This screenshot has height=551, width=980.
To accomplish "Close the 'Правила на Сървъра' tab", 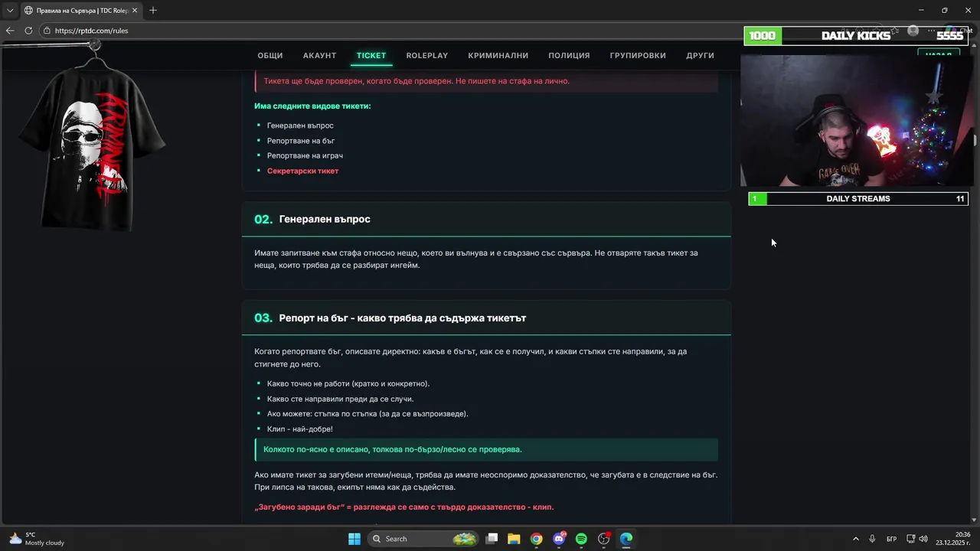I will click(x=136, y=10).
